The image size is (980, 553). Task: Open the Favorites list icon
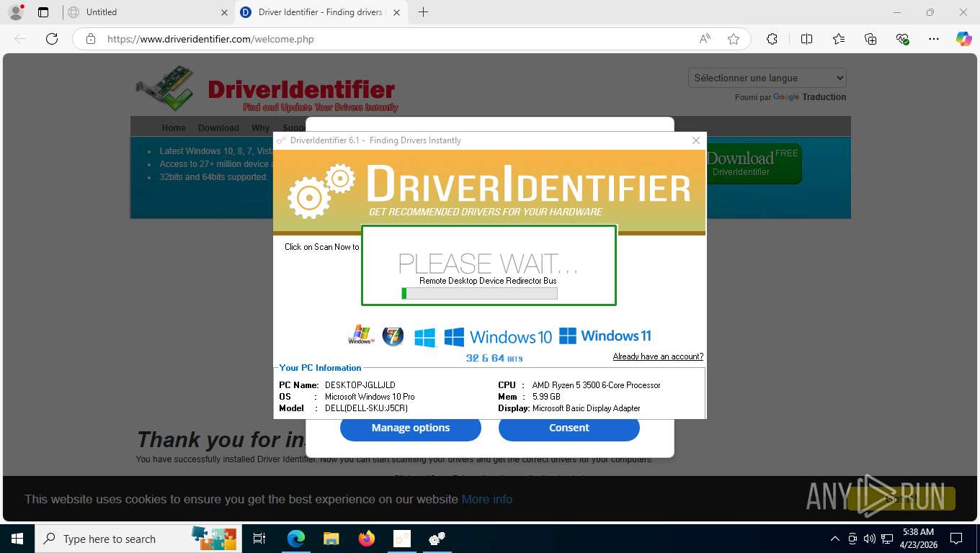(839, 39)
